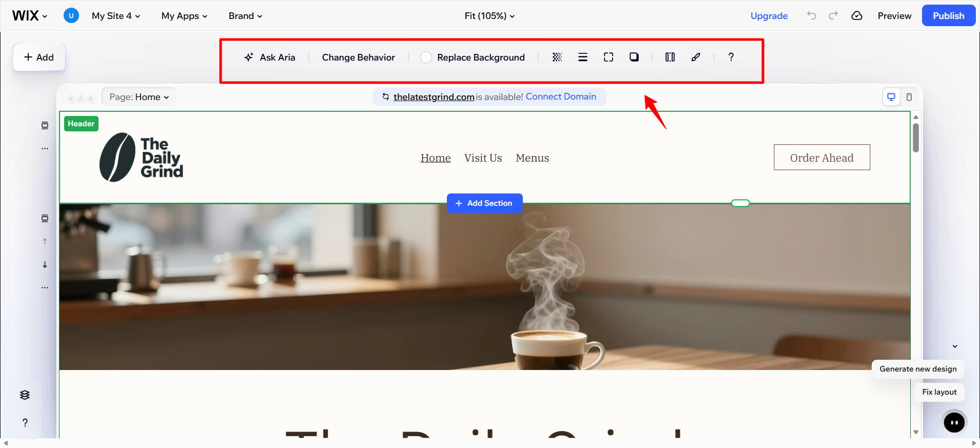Collapse suggestions with the chevron down
This screenshot has height=448, width=980.
pos(955,346)
